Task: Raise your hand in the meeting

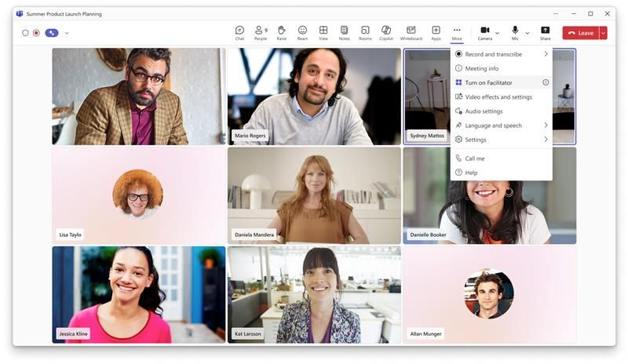Action: pyautogui.click(x=281, y=32)
